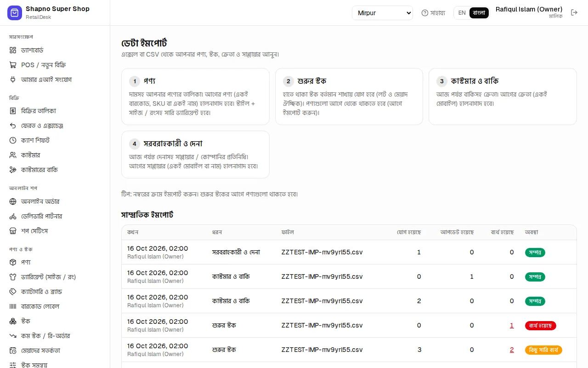
Task: Open the সরবরাহকারী ও দেনা import card
Action: click(195, 155)
